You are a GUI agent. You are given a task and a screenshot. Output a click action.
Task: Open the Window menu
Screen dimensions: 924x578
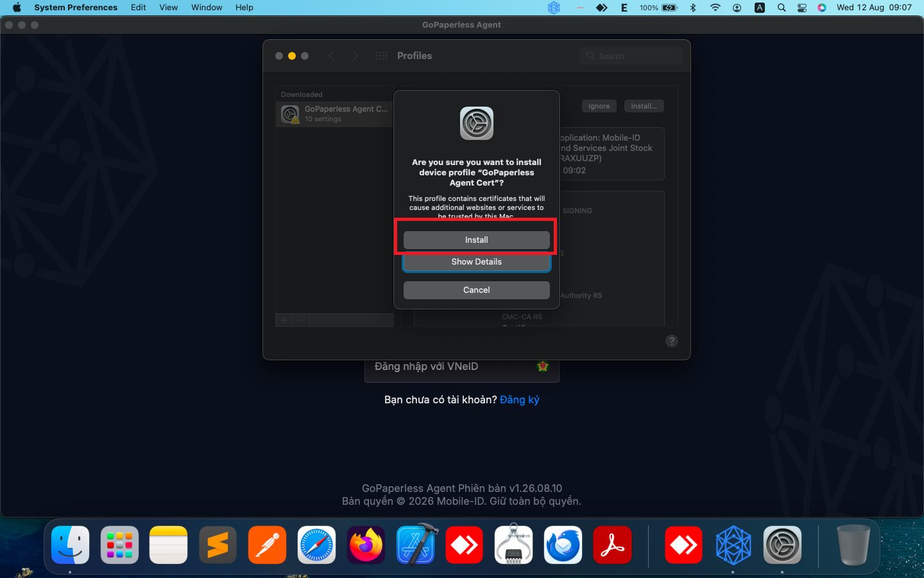pos(207,8)
